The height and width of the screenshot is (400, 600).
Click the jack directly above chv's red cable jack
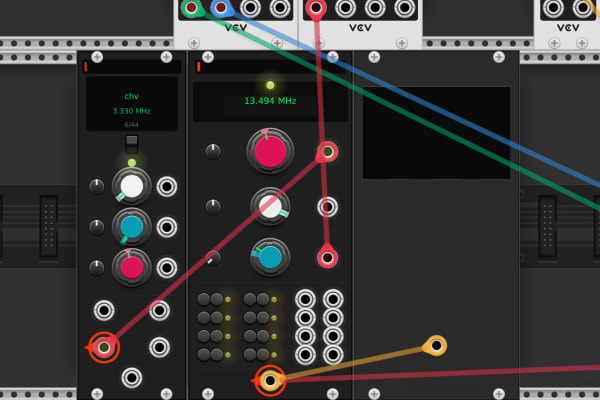point(104,310)
